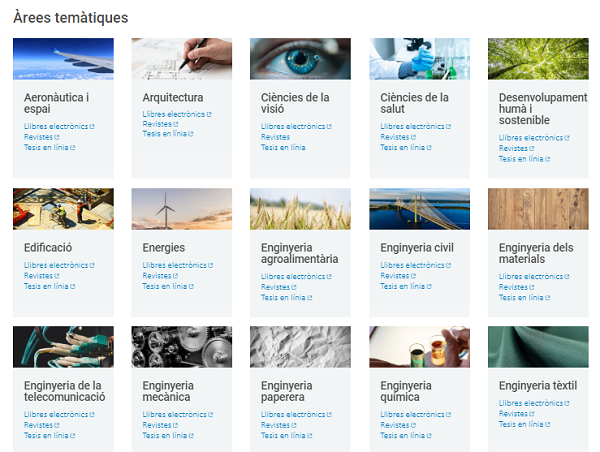Open Tesis en línia under Enginyeria química
This screenshot has width=600, height=452.
pos(406,436)
